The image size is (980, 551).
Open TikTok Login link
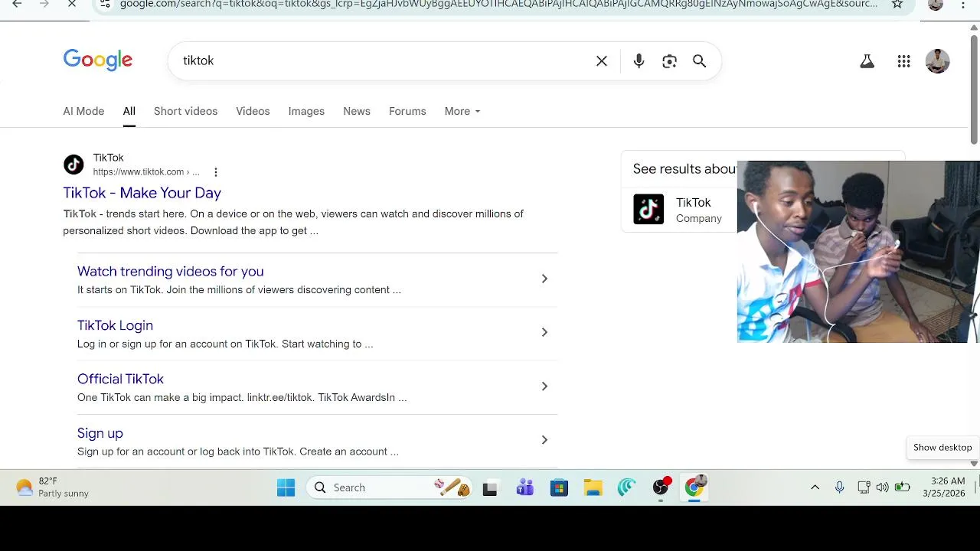coord(115,325)
